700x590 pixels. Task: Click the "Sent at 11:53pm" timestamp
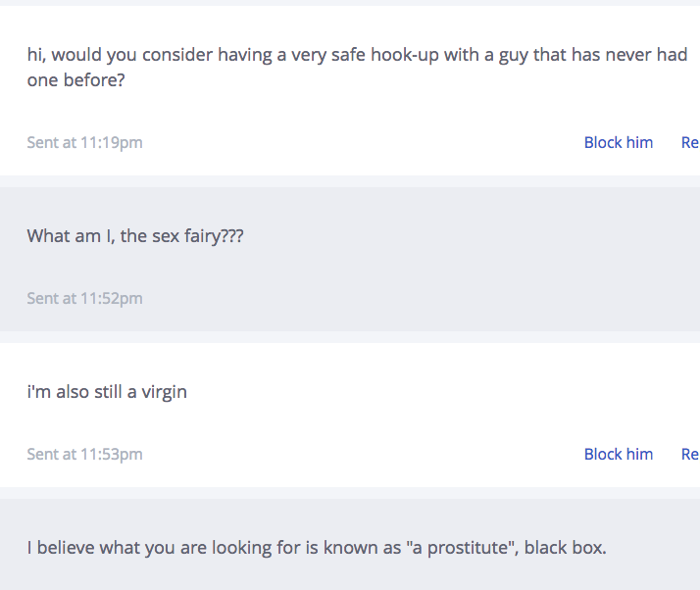84,454
